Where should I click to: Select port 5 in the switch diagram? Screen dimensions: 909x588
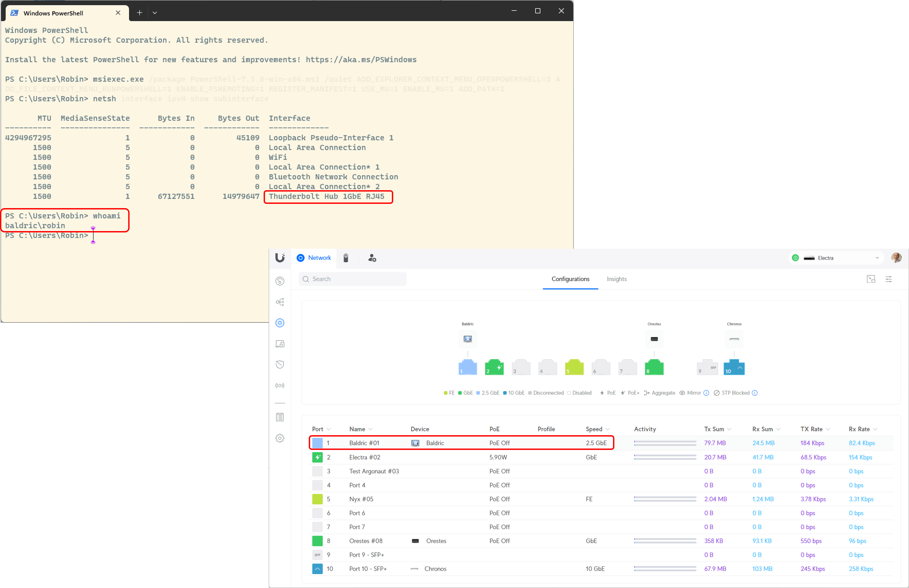point(574,367)
